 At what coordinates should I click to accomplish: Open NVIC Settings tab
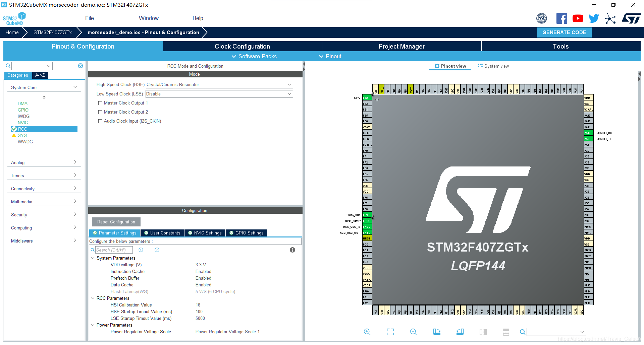(x=205, y=233)
